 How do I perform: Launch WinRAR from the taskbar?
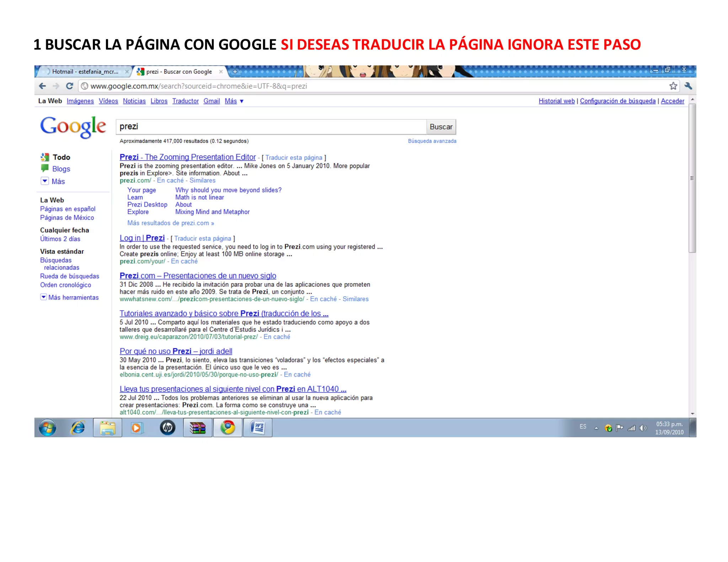(198, 427)
